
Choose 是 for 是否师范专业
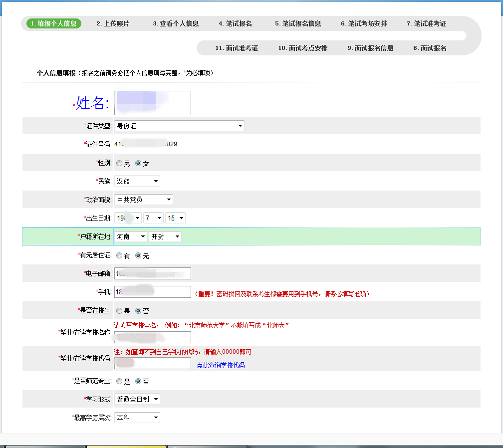[x=119, y=381]
